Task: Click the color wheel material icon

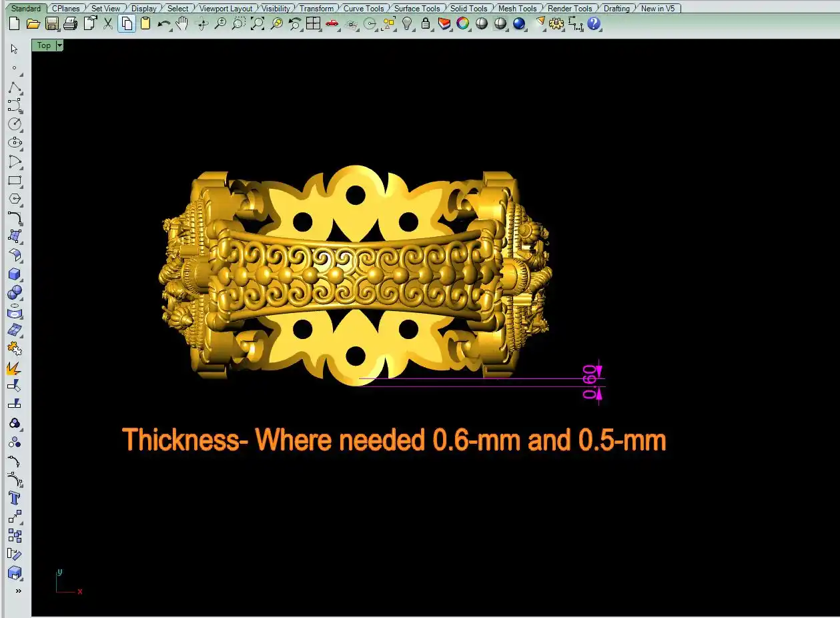Action: pos(463,24)
